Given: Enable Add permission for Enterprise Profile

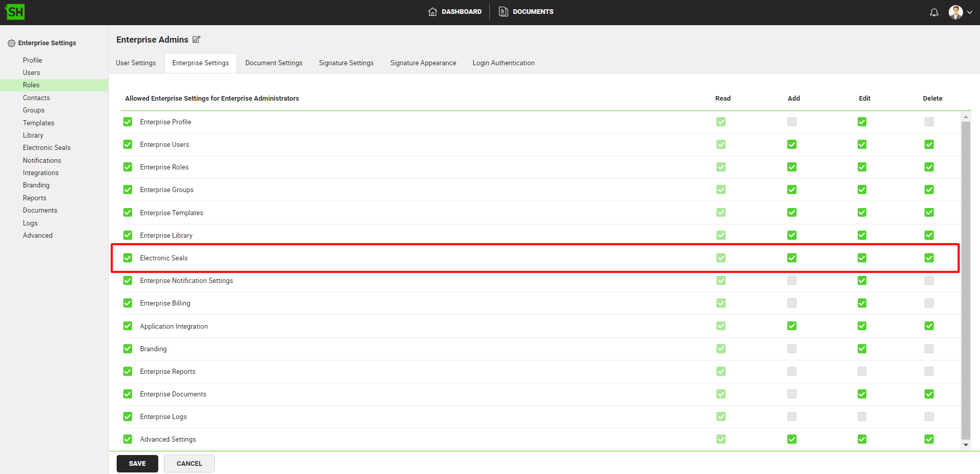Looking at the screenshot, I should tap(791, 122).
